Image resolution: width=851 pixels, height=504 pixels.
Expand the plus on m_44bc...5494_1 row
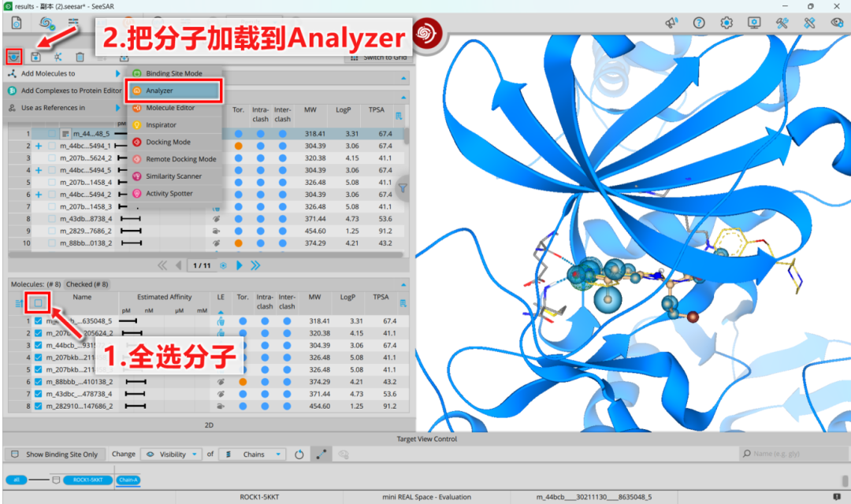coord(39,146)
